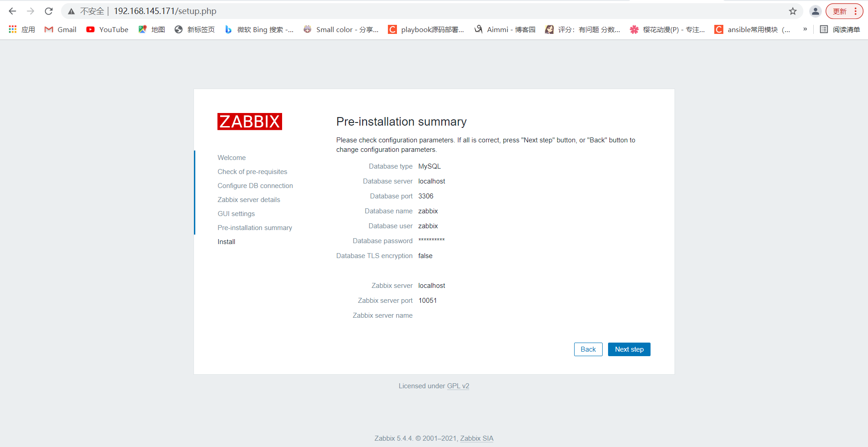Open the Maps (地图) bookmark icon
The height and width of the screenshot is (447, 868).
pyautogui.click(x=142, y=29)
